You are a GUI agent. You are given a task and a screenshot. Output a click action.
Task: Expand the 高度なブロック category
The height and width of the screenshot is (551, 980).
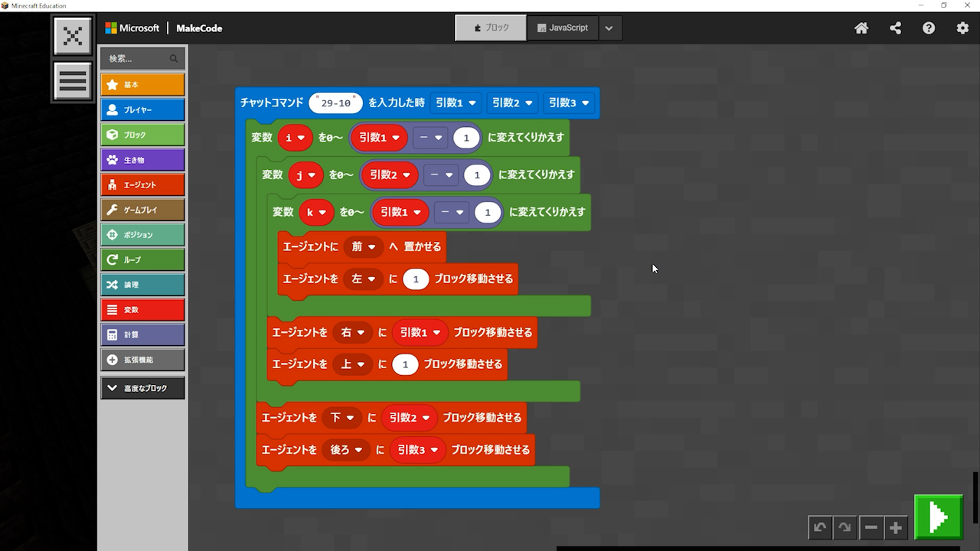click(x=142, y=388)
